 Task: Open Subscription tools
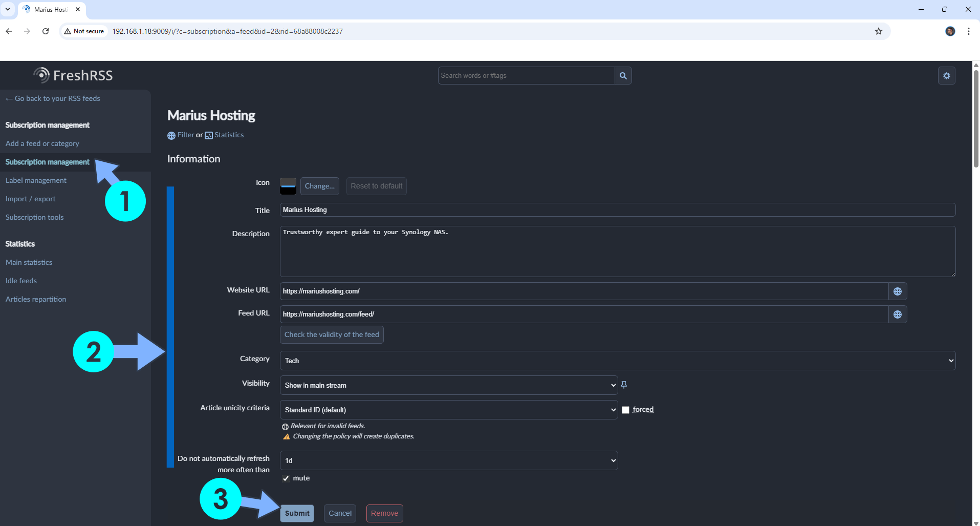pyautogui.click(x=35, y=217)
